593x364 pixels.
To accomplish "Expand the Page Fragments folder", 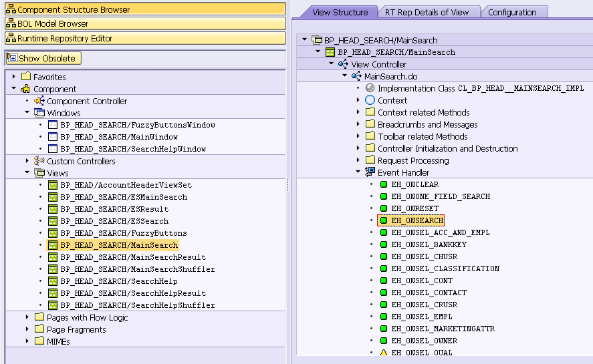I will point(27,329).
